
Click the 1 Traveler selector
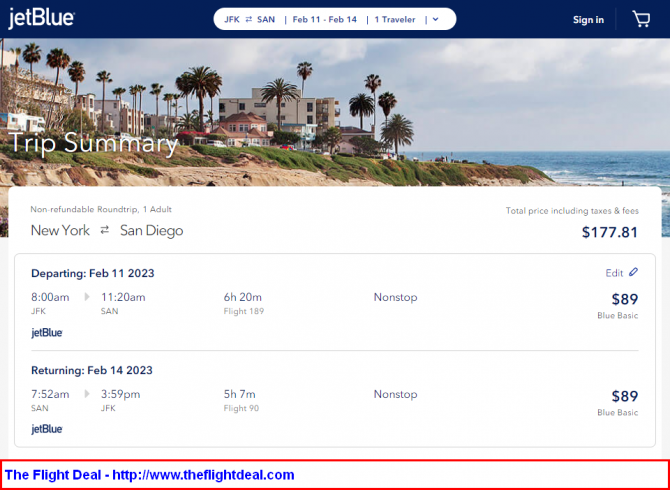(x=395, y=19)
